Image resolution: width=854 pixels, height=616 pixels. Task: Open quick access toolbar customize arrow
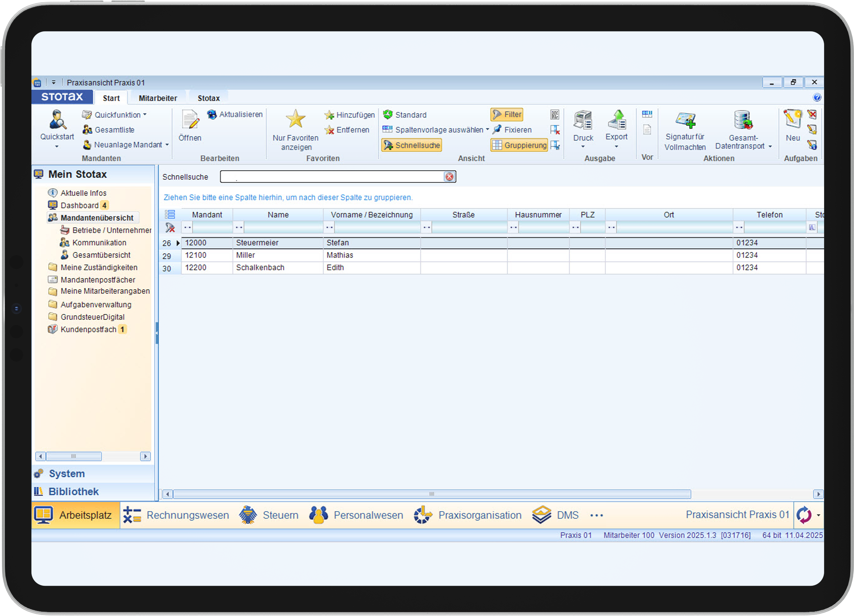[54, 82]
